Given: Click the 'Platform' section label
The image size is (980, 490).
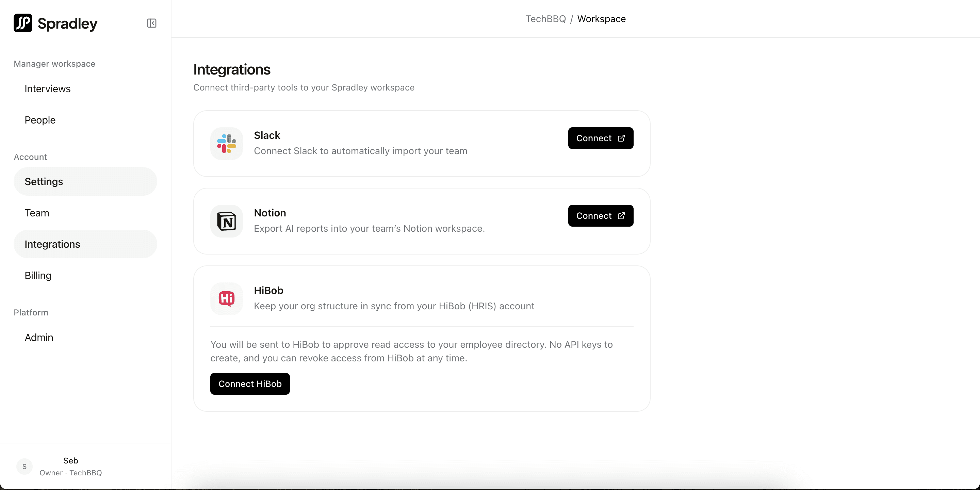Looking at the screenshot, I should tap(31, 313).
